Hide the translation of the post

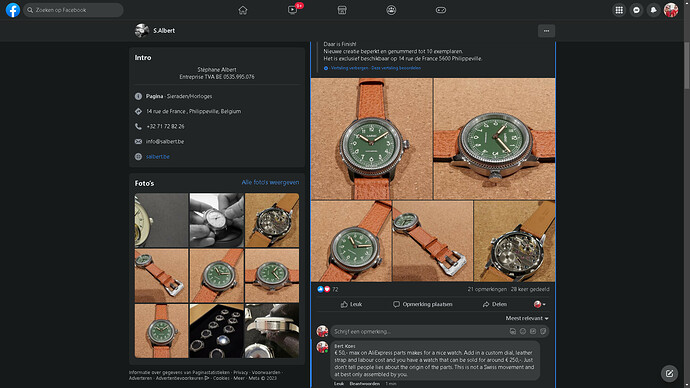tap(349, 68)
